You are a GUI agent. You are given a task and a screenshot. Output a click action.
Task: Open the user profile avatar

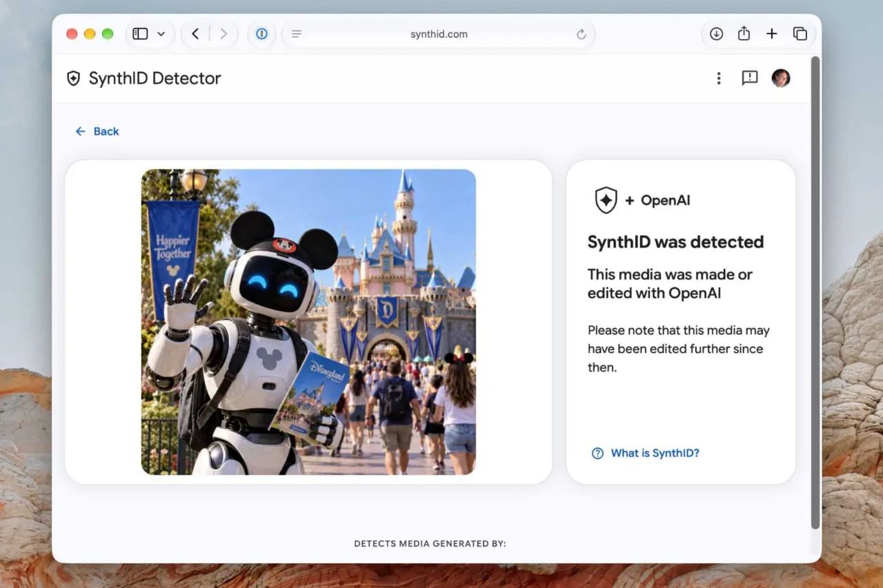[781, 78]
